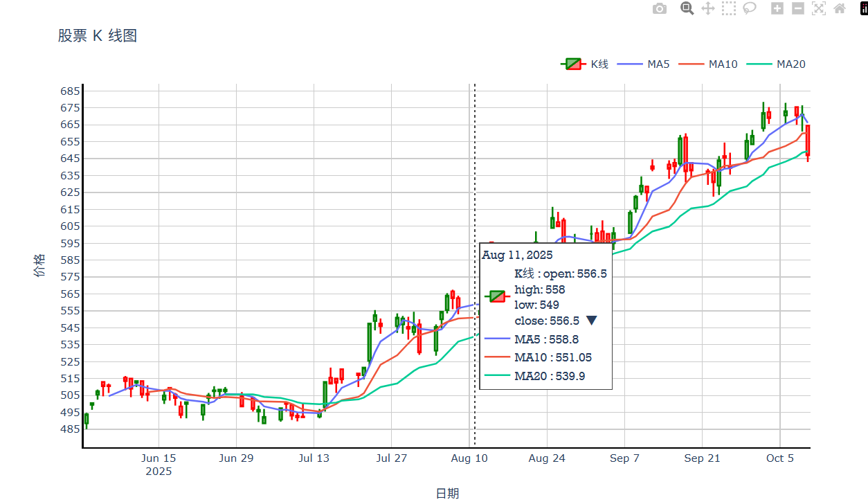Click the Jul 13 x-axis tick label
This screenshot has height=502, width=868.
pos(314,458)
